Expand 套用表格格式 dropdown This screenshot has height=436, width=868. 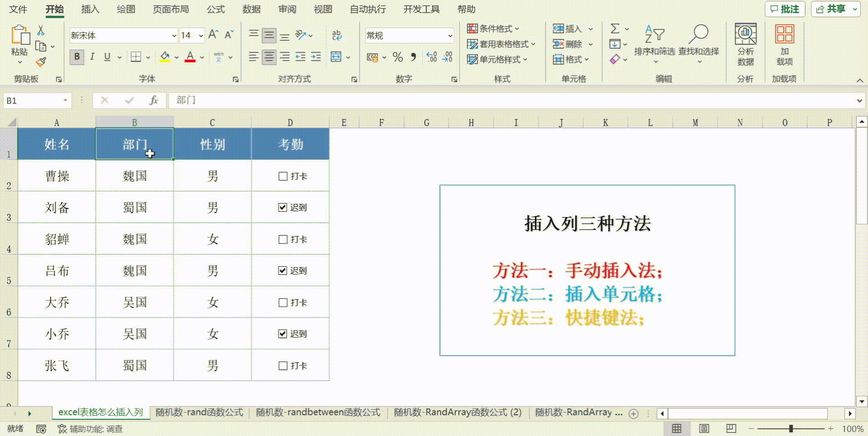click(533, 44)
